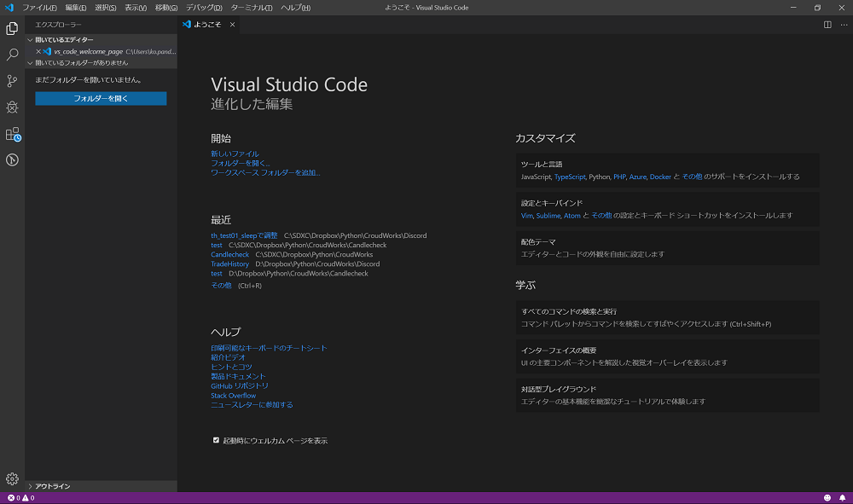Open the Source Control view icon
Image resolution: width=853 pixels, height=504 pixels.
12,81
